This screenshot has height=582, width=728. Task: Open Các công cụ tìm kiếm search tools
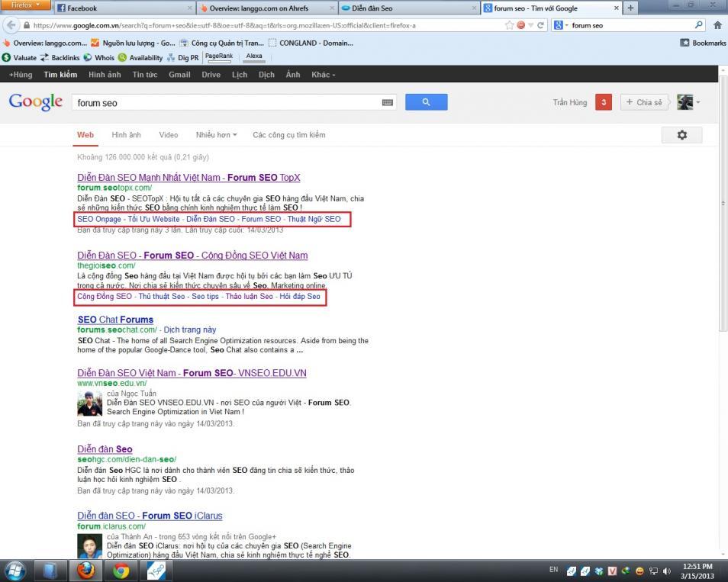pyautogui.click(x=288, y=135)
